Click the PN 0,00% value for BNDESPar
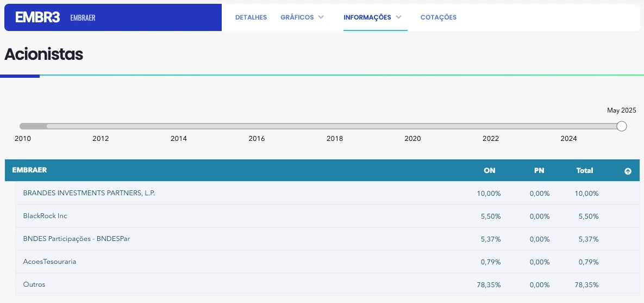The height and width of the screenshot is (303, 644). pos(540,239)
